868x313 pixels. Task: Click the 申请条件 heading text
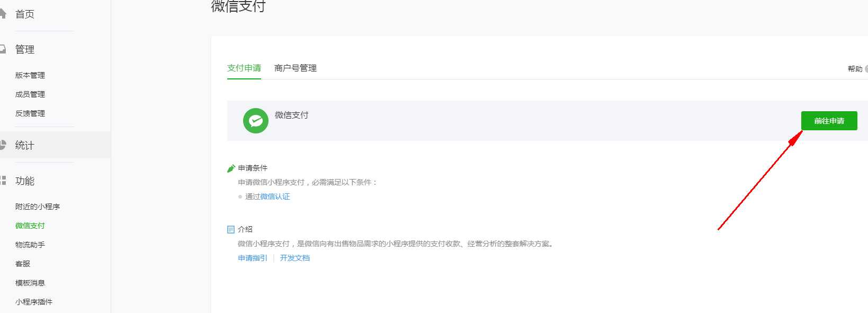point(253,168)
